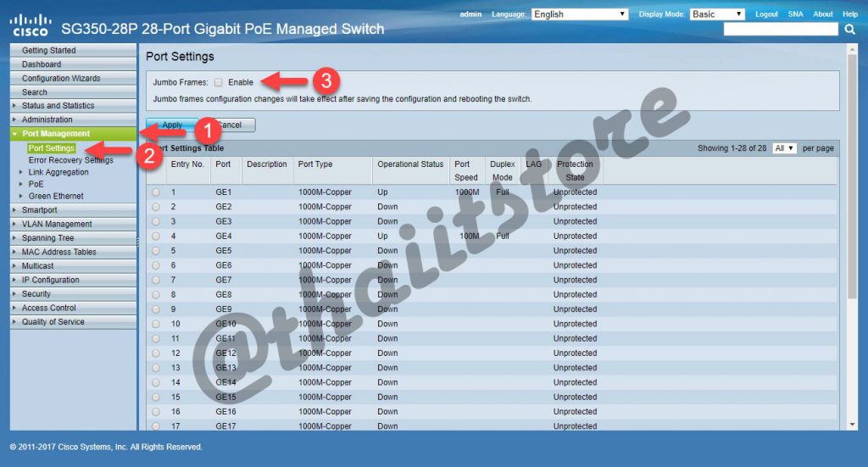Open the Language dropdown
This screenshot has height=467, width=868.
tap(580, 14)
